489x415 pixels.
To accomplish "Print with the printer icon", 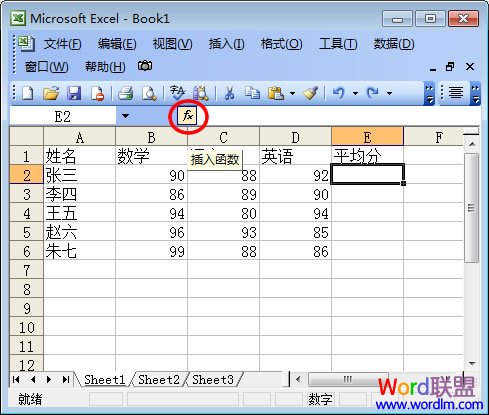I will 126,93.
